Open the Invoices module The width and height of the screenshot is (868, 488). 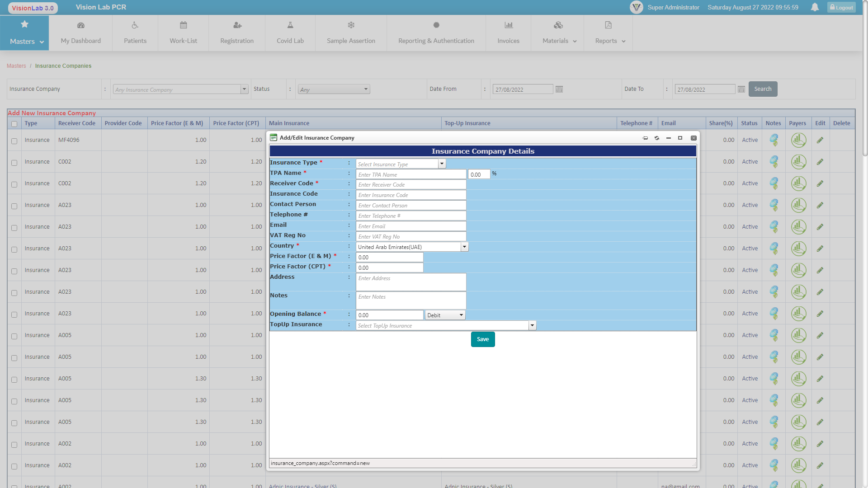[508, 33]
